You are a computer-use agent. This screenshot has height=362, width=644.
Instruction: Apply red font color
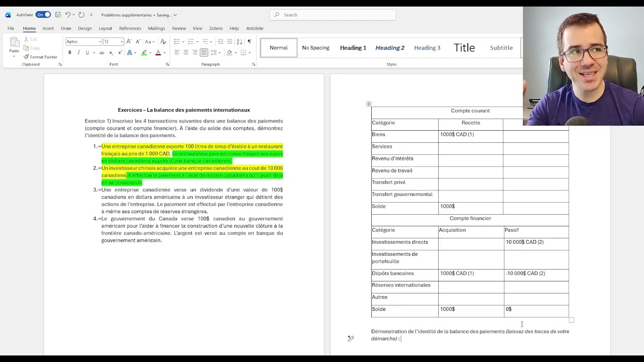click(158, 53)
